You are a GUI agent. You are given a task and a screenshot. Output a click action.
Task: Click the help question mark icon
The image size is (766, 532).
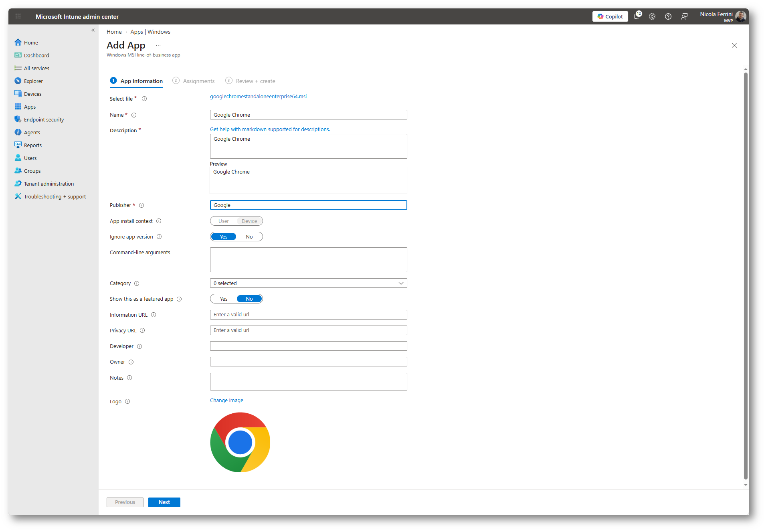coord(668,16)
